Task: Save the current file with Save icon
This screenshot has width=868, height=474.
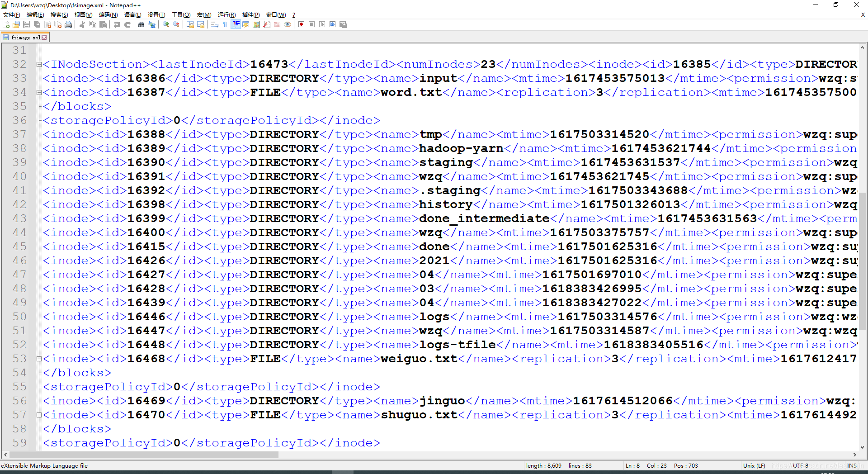Action: pos(27,24)
